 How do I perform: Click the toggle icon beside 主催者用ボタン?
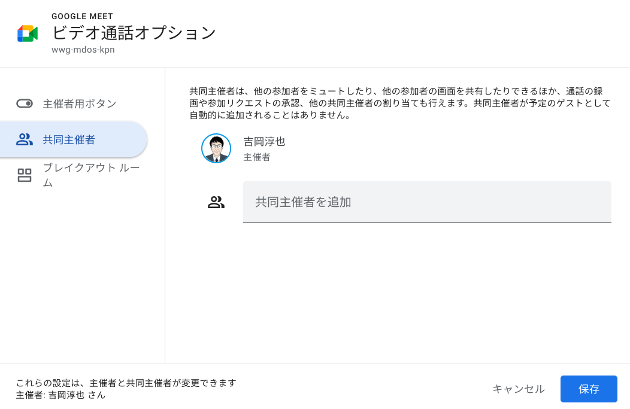(x=25, y=104)
